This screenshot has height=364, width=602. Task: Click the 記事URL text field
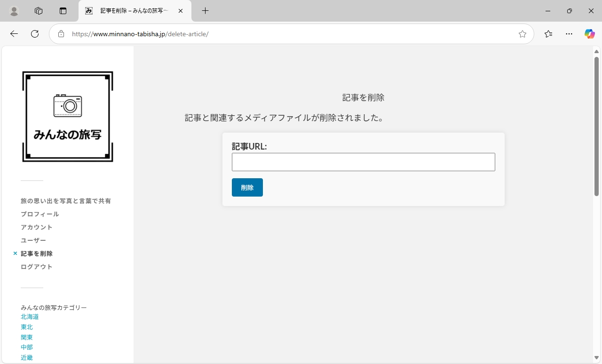click(x=363, y=162)
